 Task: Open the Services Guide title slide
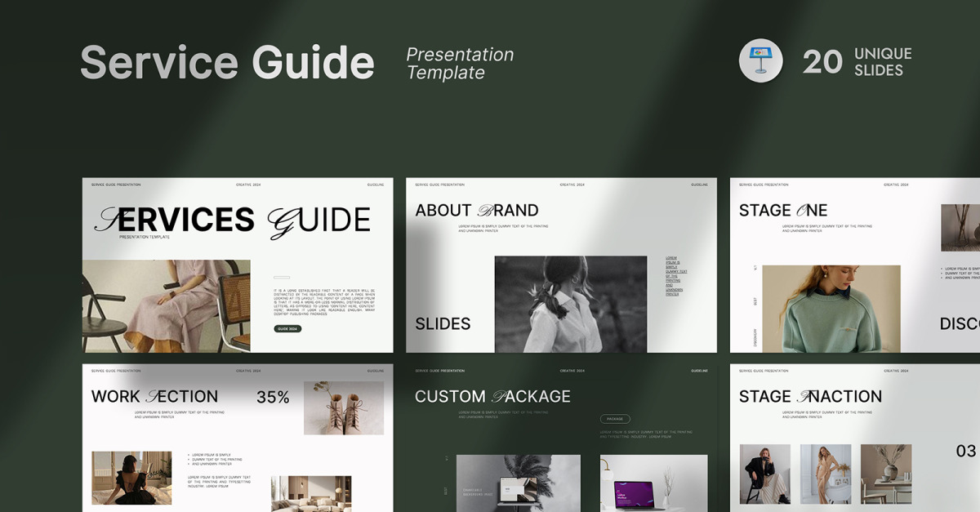click(237, 265)
